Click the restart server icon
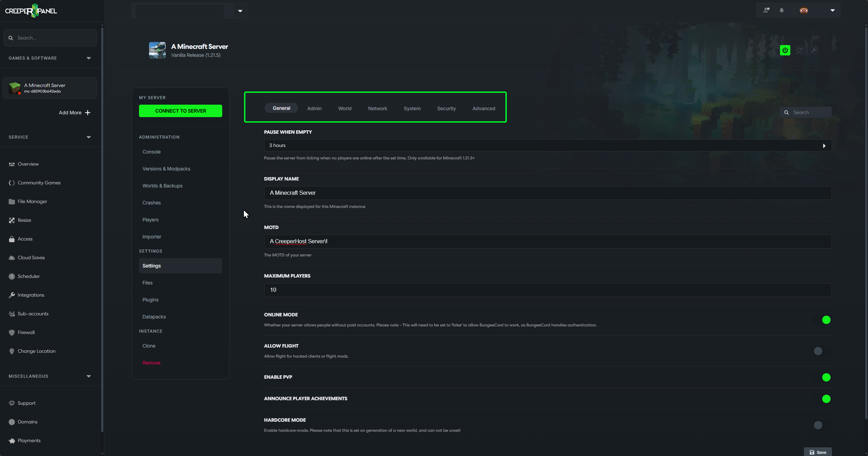Screen dimensions: 868x456 pyautogui.click(x=799, y=50)
